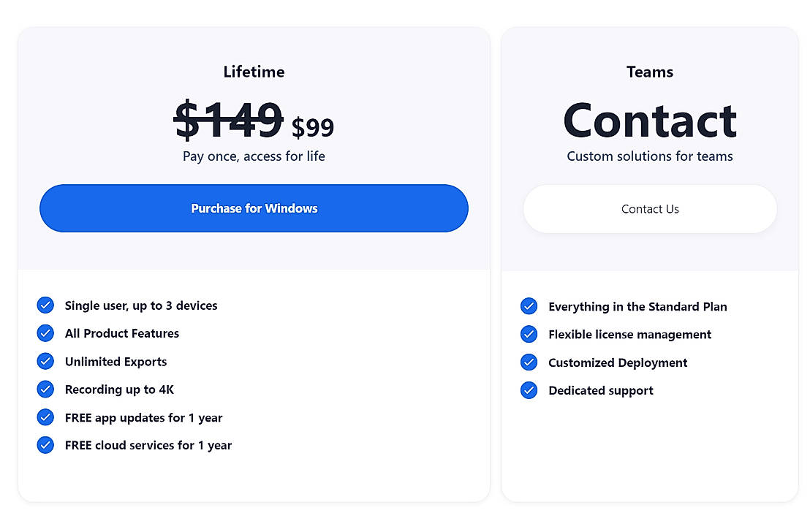Click checkmark icon beside Single user feature
810x532 pixels.
(45, 305)
